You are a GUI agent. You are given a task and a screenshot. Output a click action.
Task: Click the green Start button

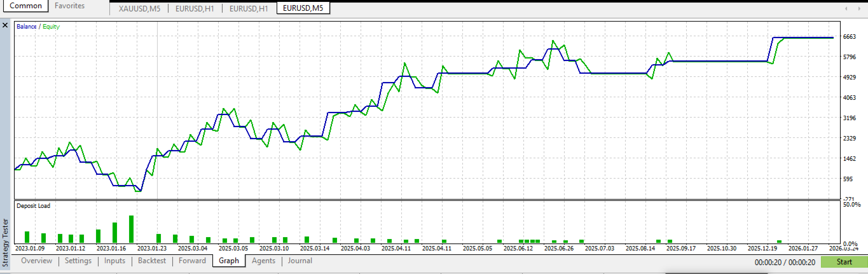[x=844, y=262]
